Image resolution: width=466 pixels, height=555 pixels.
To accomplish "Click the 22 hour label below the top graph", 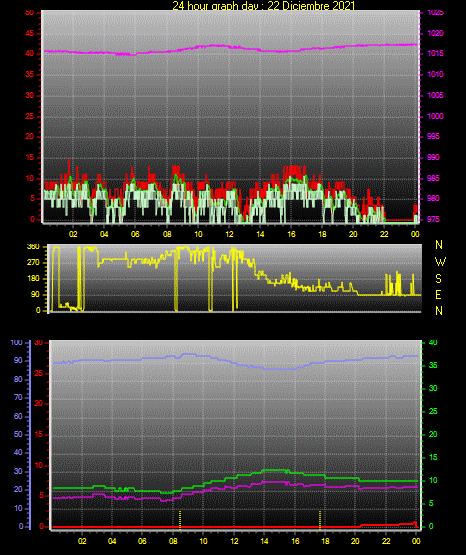I will coord(384,234).
